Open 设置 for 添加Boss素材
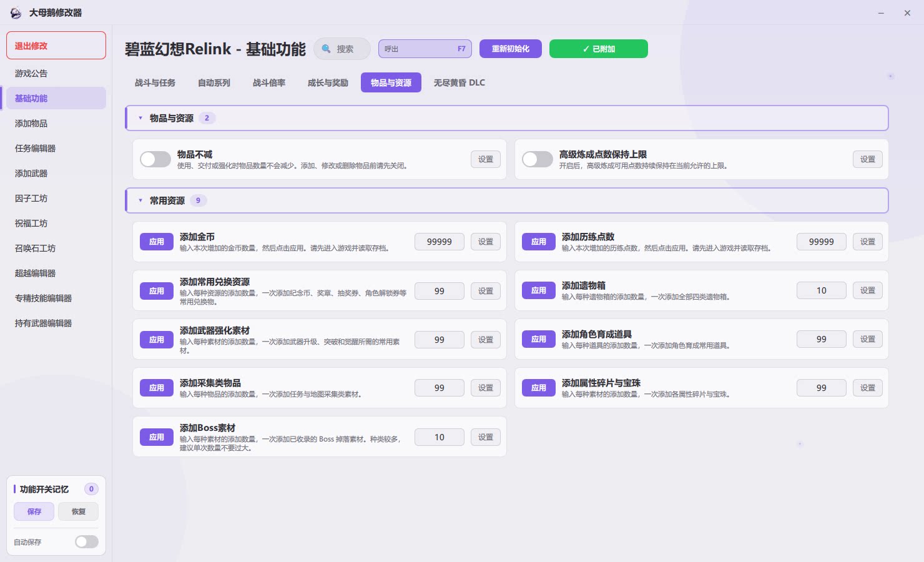This screenshot has width=924, height=562. 486,437
